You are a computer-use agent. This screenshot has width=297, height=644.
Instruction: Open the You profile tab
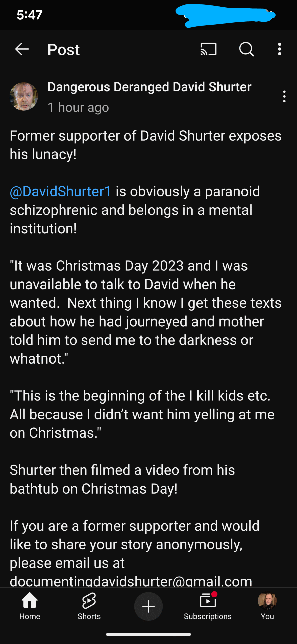click(267, 606)
